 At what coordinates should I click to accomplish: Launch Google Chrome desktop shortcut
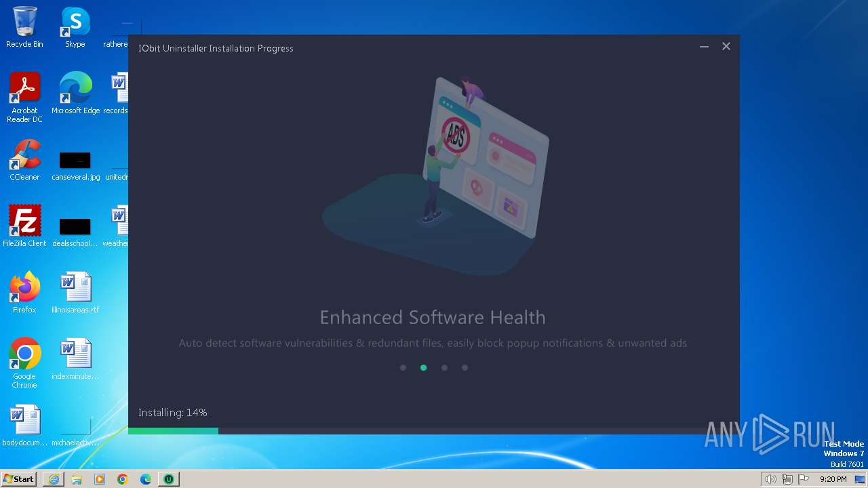(24, 363)
